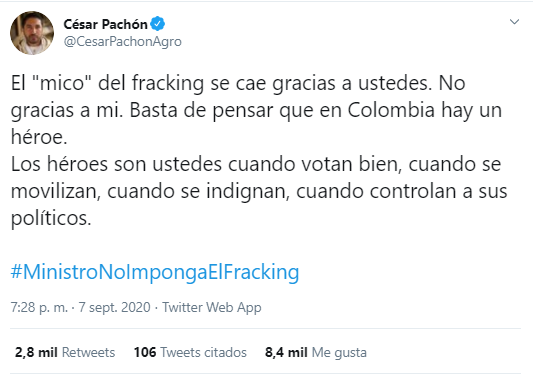View the 8,4 mil Me gusta list

click(x=316, y=353)
